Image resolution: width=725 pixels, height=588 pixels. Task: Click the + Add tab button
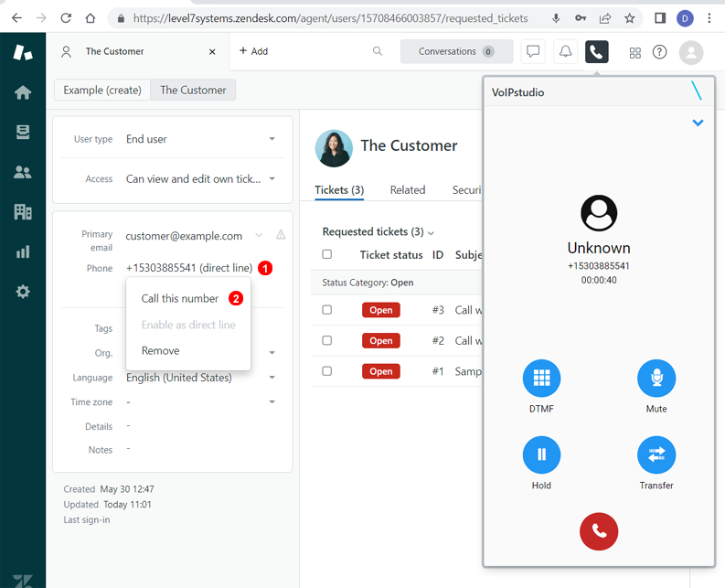click(x=253, y=51)
